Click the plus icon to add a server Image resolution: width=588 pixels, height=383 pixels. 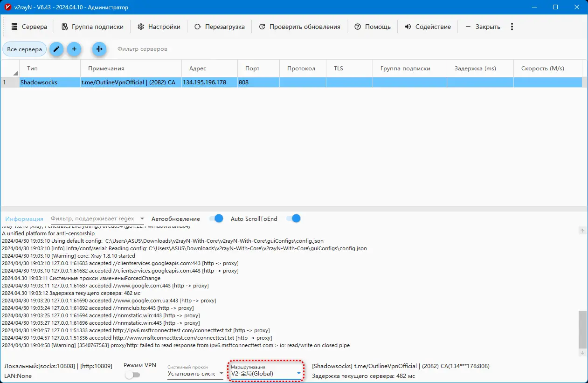pos(74,49)
